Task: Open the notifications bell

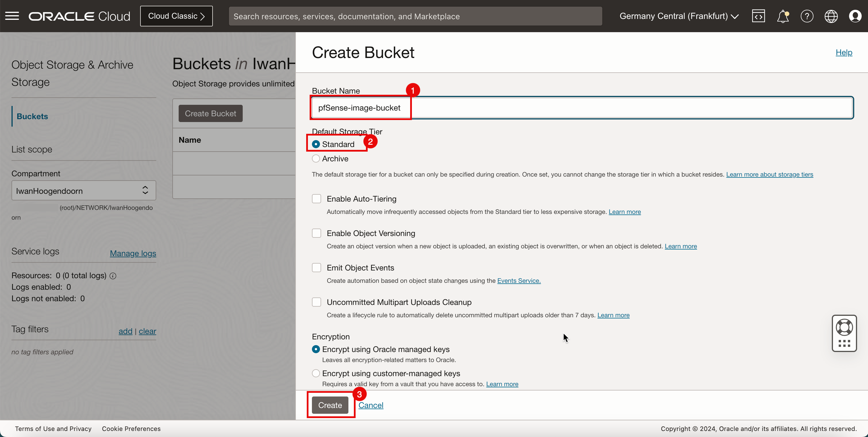Action: [782, 16]
